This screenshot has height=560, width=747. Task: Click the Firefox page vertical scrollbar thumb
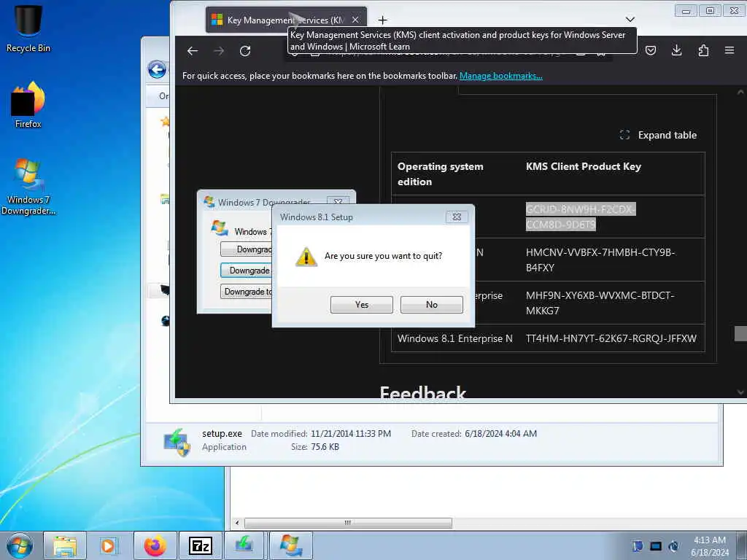(740, 334)
